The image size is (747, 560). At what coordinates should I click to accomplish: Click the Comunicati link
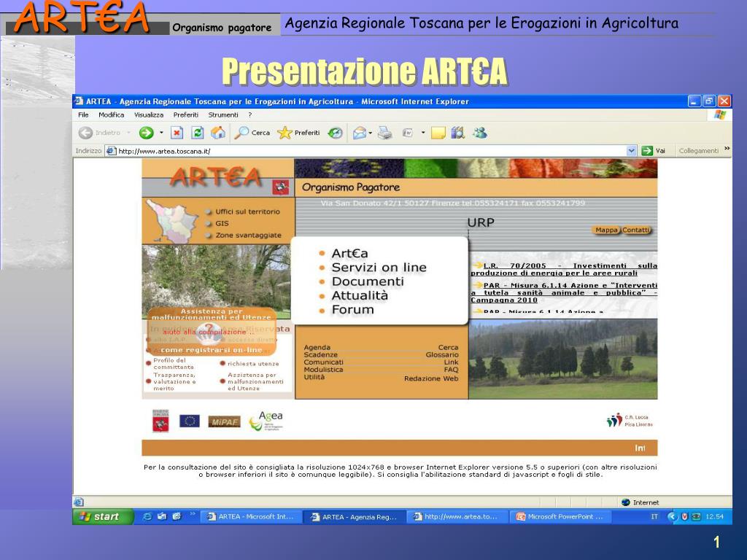click(x=323, y=362)
